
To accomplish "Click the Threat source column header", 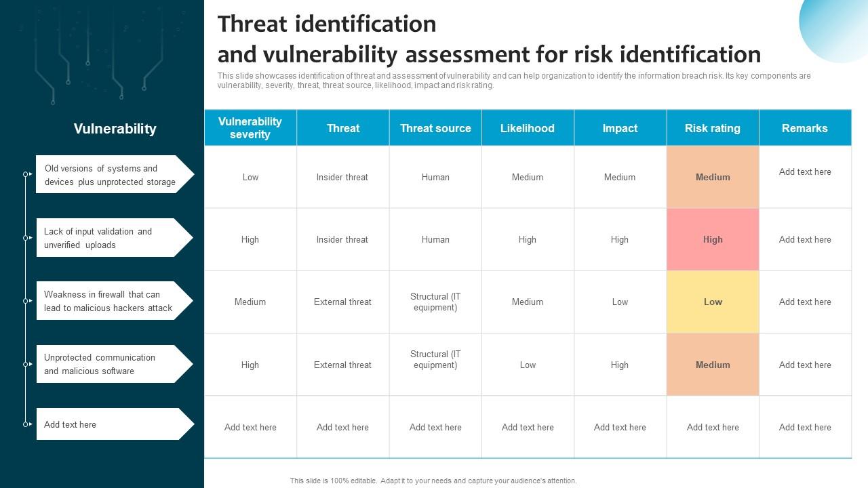I will point(435,127).
